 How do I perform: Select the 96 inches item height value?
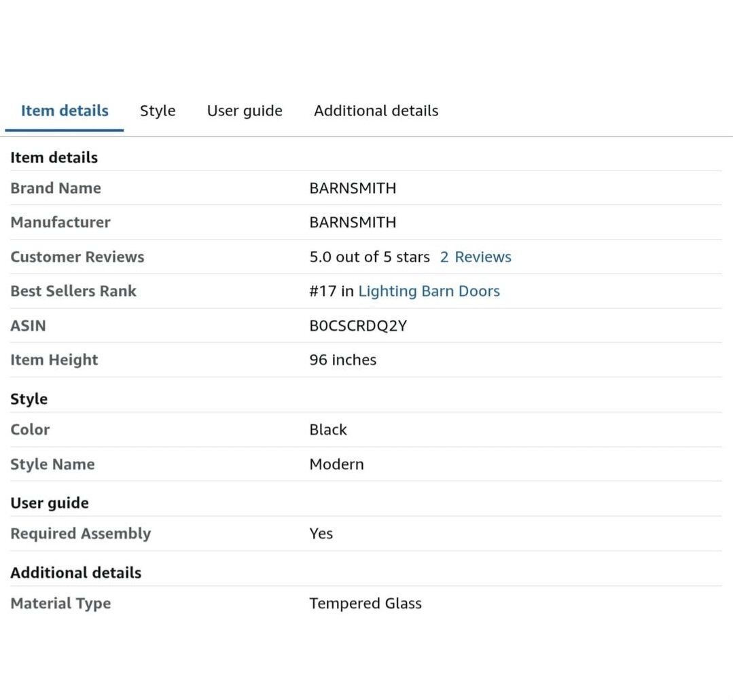point(342,360)
